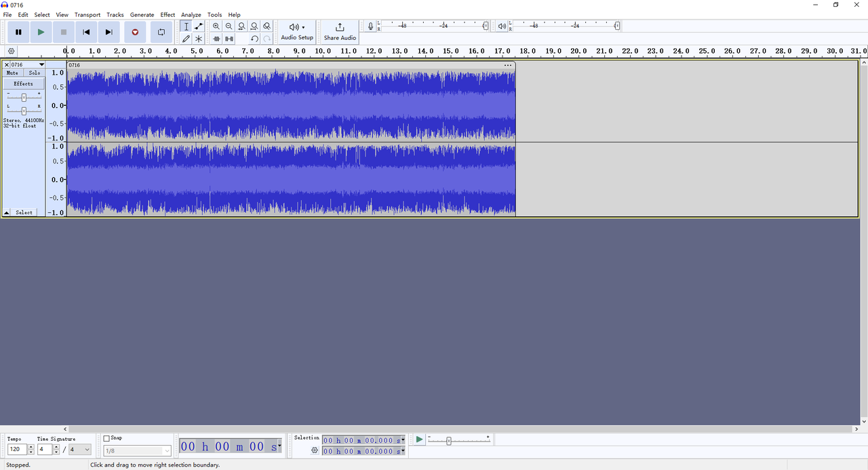Click the Play-at-speed green button
Image resolution: width=868 pixels, height=470 pixels.
click(x=419, y=439)
